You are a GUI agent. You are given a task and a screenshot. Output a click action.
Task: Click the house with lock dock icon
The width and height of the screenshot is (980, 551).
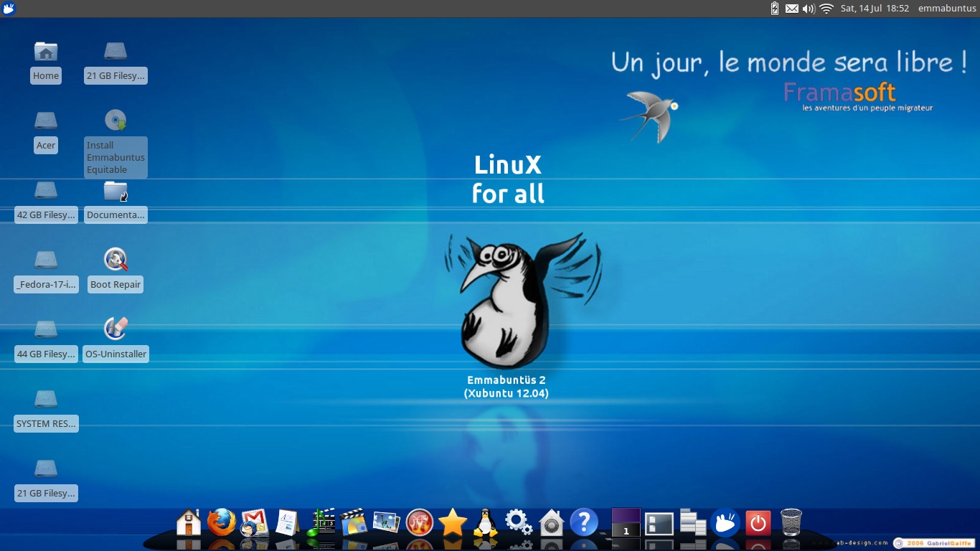[552, 522]
